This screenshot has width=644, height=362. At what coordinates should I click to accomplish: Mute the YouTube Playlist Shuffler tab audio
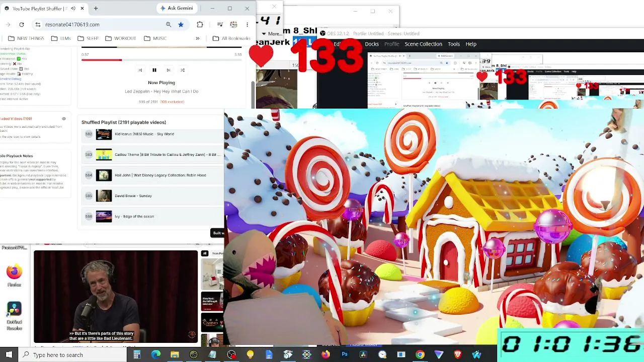(x=73, y=9)
